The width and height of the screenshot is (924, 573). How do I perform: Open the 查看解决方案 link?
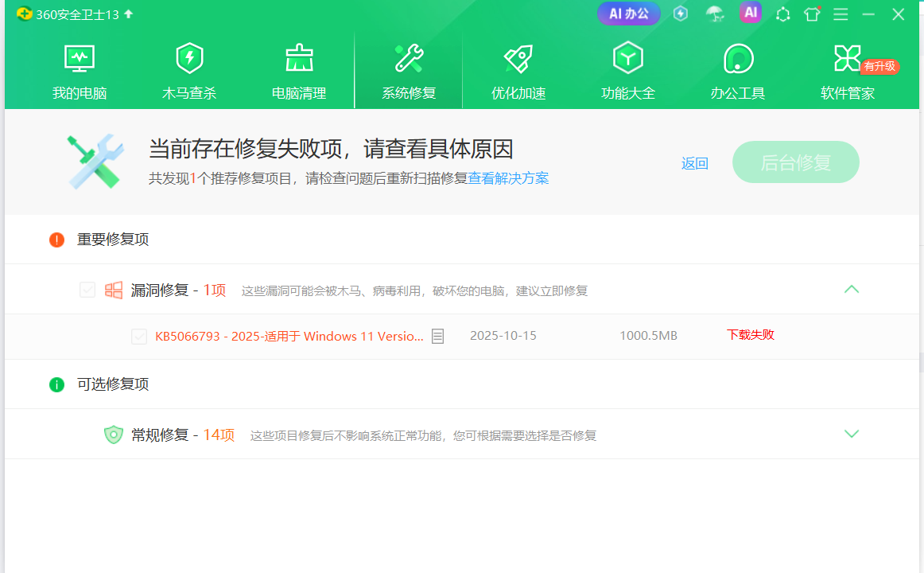[508, 178]
